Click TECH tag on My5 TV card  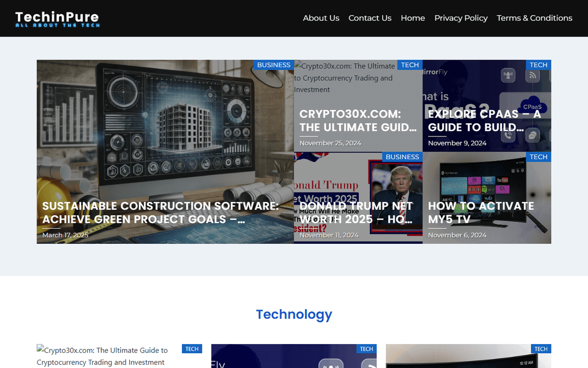[x=538, y=157]
